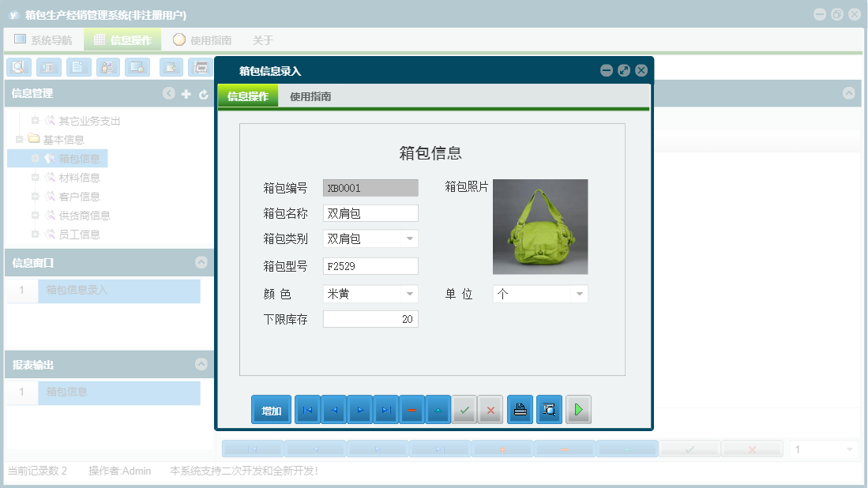868x488 pixels.
Task: Confirm changes with the green checkmark
Action: tap(464, 409)
